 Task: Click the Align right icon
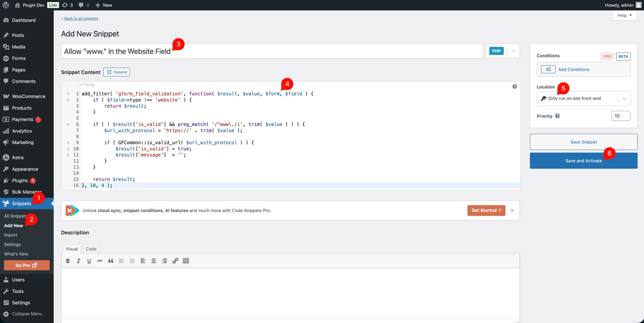(x=165, y=261)
